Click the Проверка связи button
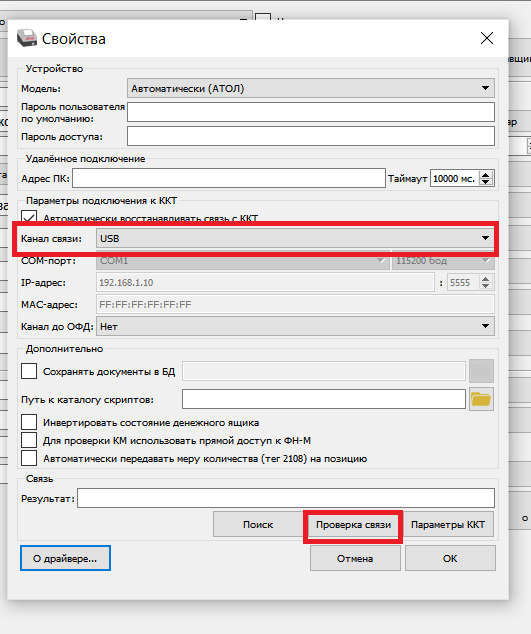This screenshot has height=634, width=531. tap(353, 525)
